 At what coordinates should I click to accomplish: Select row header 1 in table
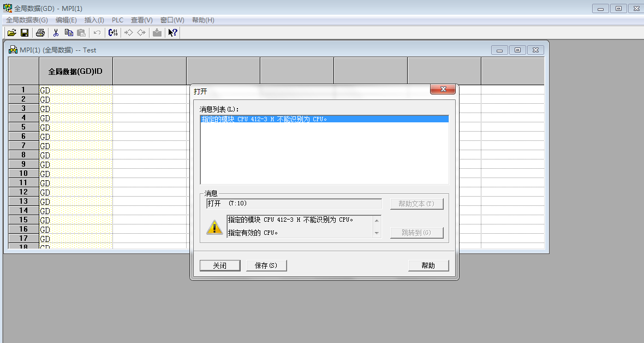pyautogui.click(x=23, y=90)
